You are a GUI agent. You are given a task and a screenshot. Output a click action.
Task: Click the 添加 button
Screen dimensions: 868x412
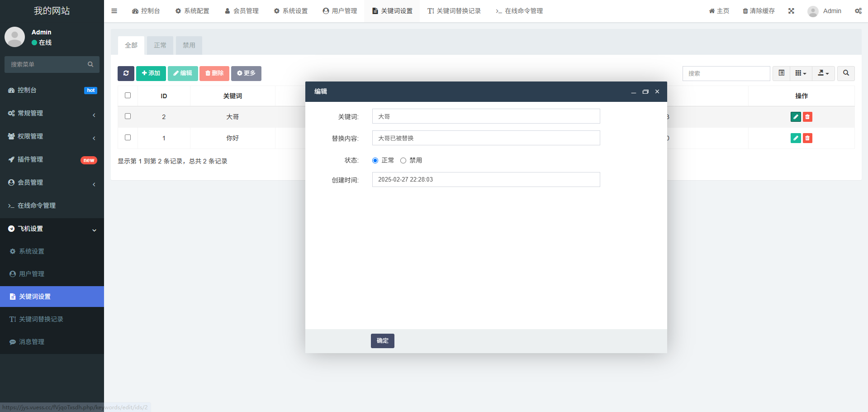(151, 73)
